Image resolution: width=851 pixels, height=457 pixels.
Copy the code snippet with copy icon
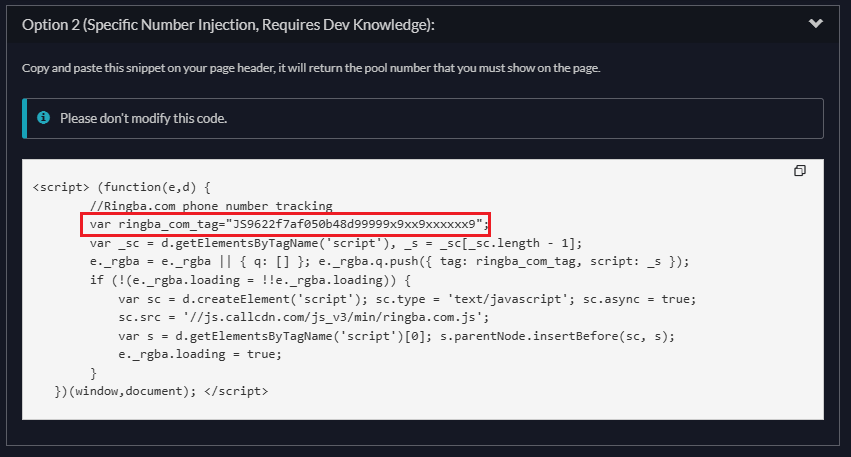(799, 170)
